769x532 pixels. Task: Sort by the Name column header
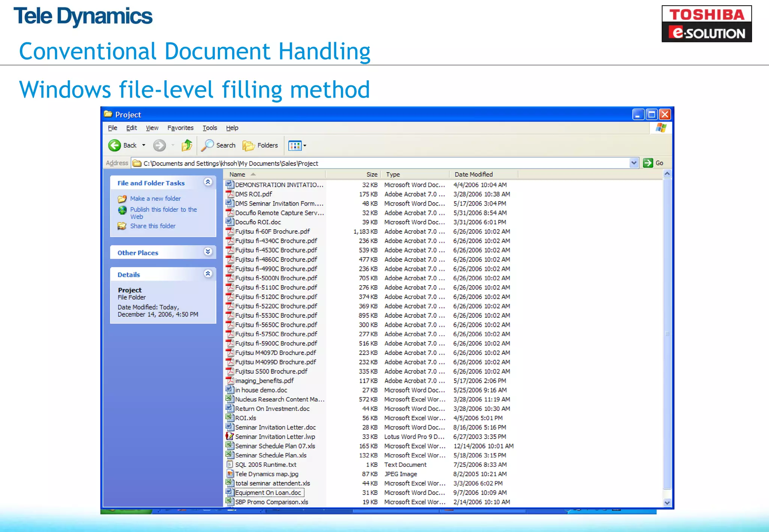point(274,174)
